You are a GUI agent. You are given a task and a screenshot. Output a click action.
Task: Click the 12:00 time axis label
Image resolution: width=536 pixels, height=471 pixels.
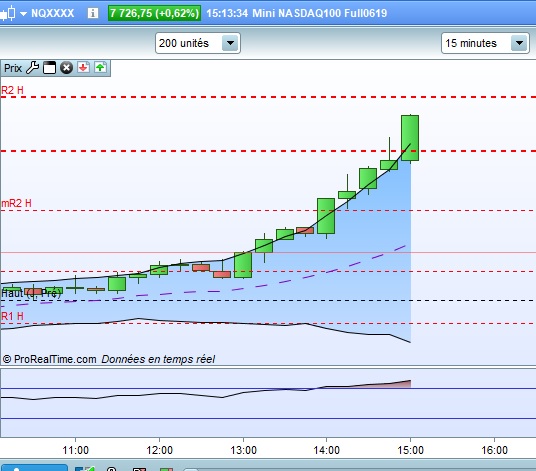coord(159,450)
